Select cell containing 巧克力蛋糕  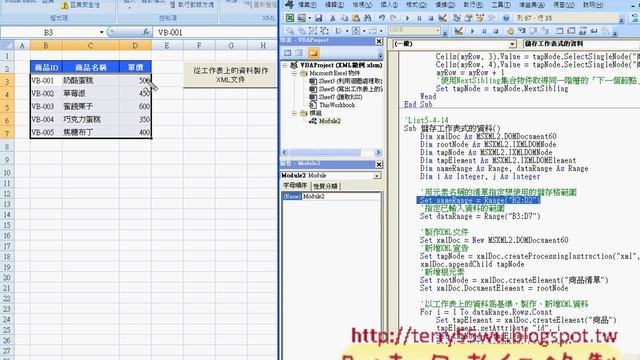(x=91, y=119)
